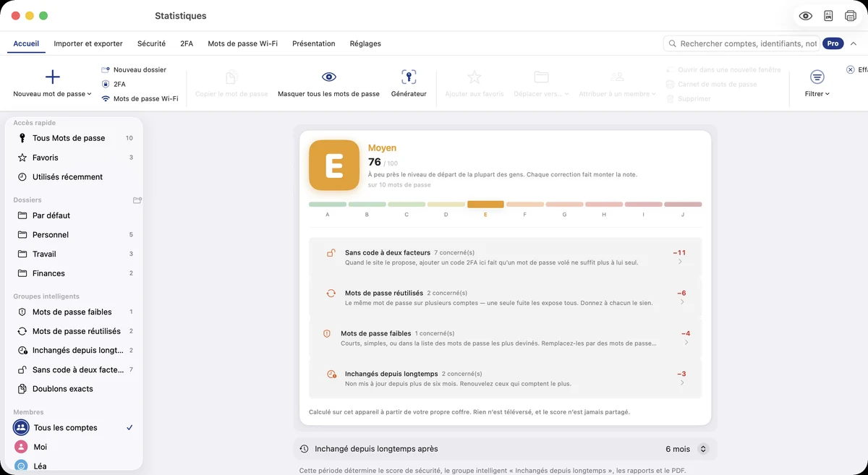The image size is (868, 475).
Task: Open the Par défaut folder
Action: tap(75, 215)
